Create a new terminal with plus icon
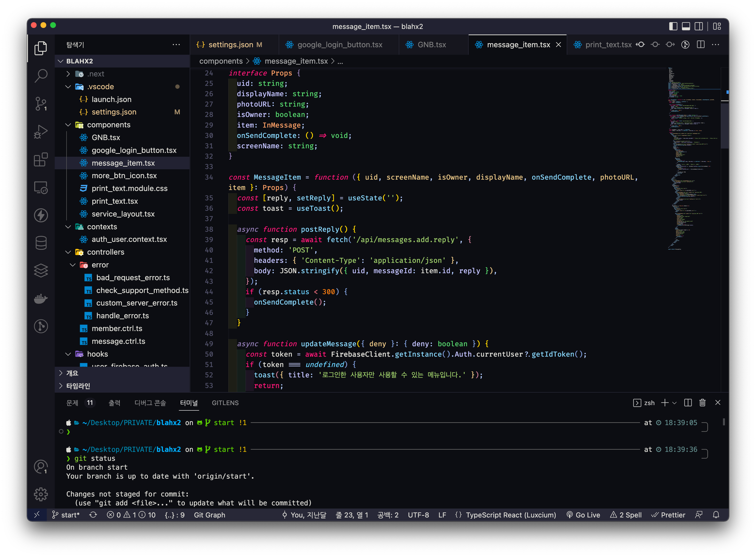The width and height of the screenshot is (756, 557). [665, 403]
